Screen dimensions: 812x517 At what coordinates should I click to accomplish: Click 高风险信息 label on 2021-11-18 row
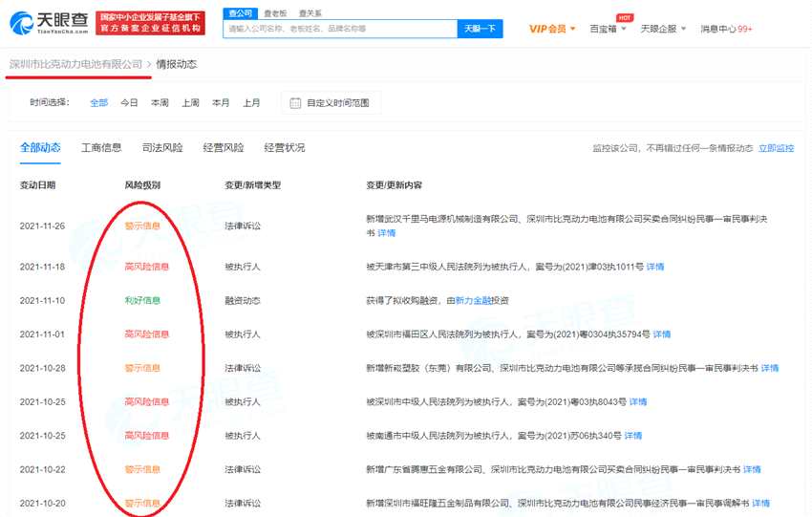click(x=146, y=267)
